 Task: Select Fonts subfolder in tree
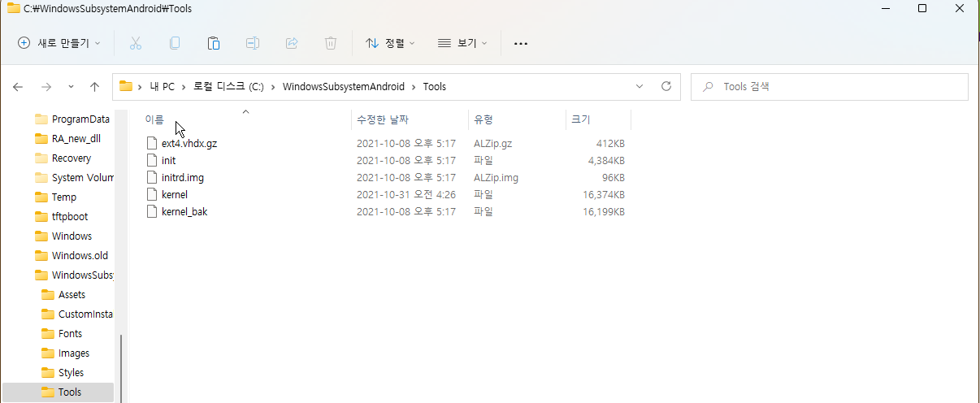62,333
